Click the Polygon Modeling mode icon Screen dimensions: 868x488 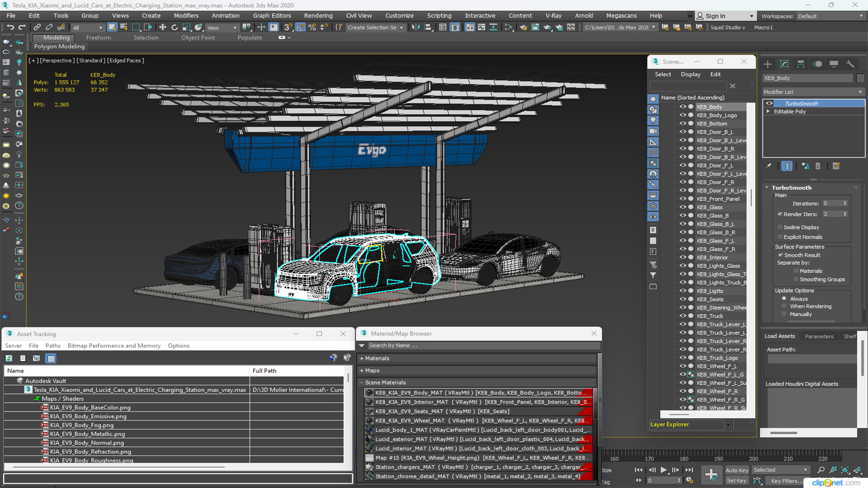59,46
